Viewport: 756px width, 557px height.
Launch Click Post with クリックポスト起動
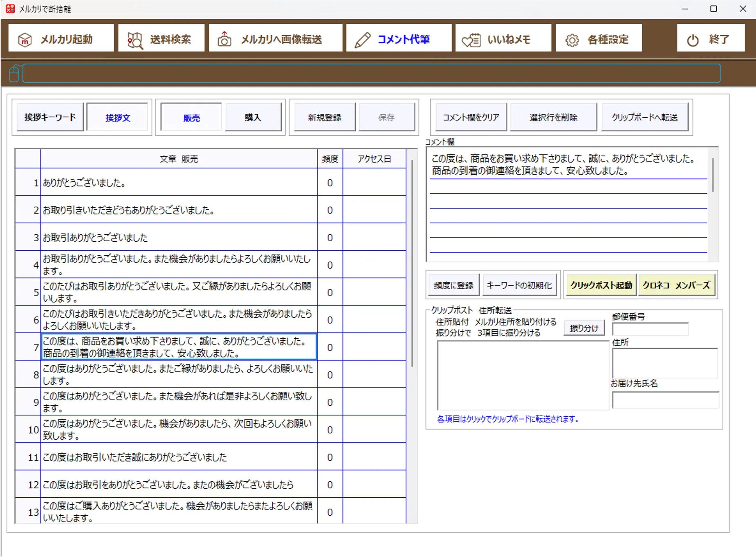point(601,285)
